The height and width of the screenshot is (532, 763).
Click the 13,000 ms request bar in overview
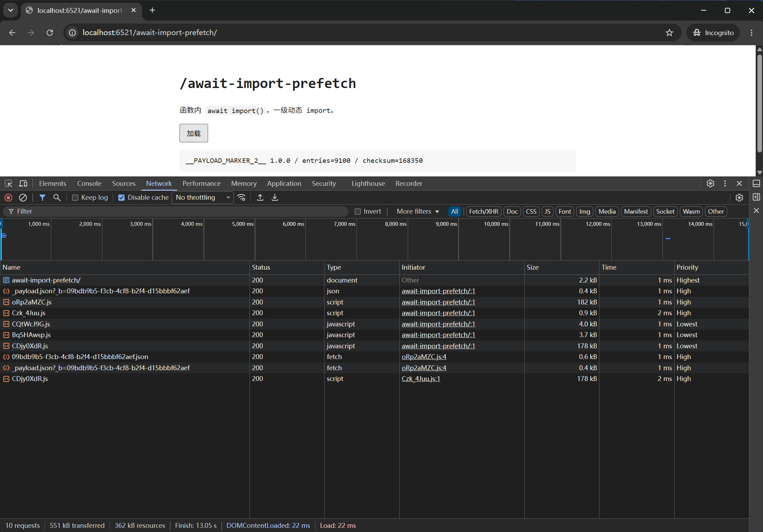click(x=668, y=239)
